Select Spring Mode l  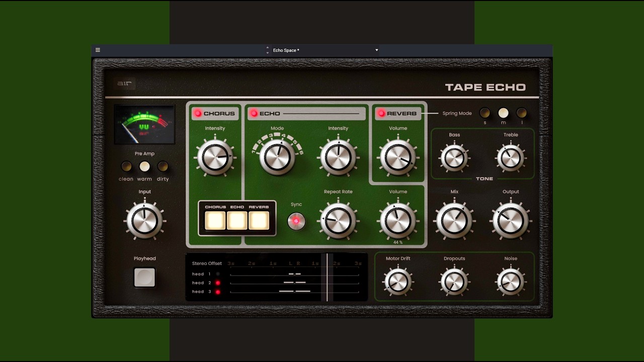click(x=522, y=113)
